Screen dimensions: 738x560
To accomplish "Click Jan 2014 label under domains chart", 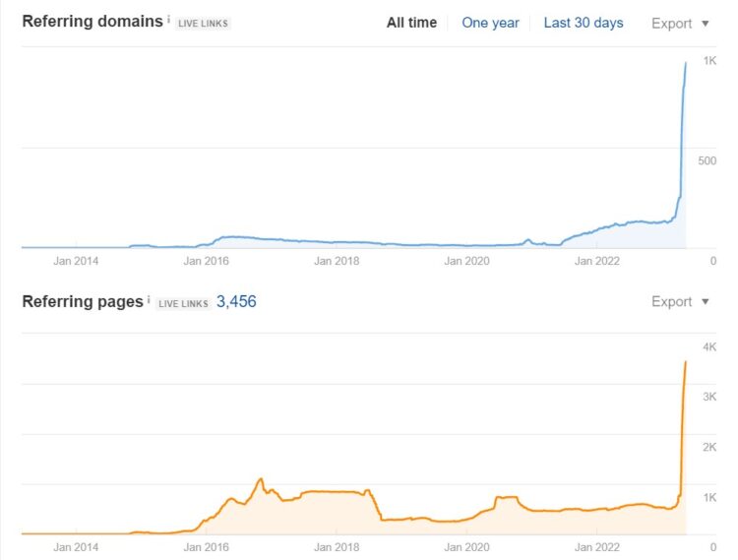I will click(76, 261).
